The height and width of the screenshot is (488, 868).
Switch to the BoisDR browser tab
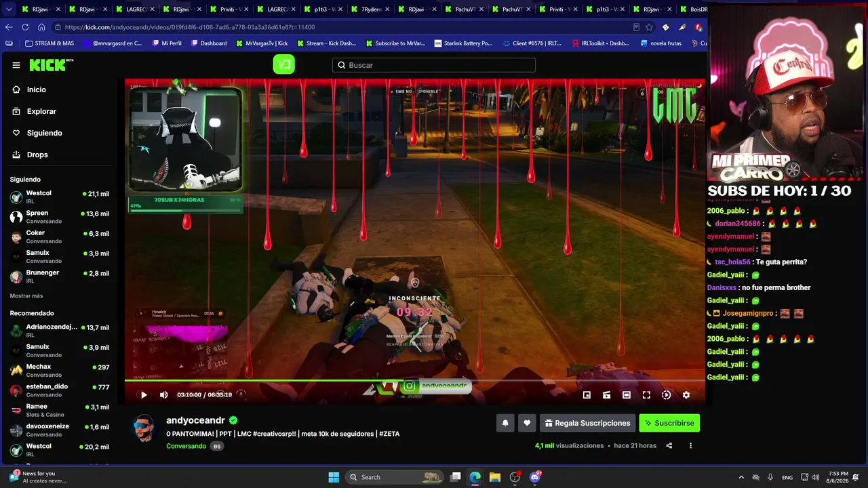click(693, 9)
